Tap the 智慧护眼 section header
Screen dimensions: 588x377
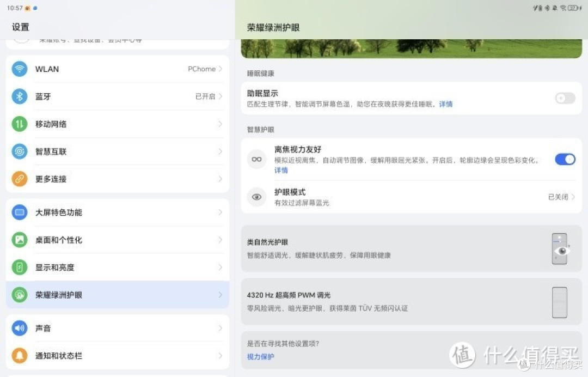pyautogui.click(x=261, y=130)
